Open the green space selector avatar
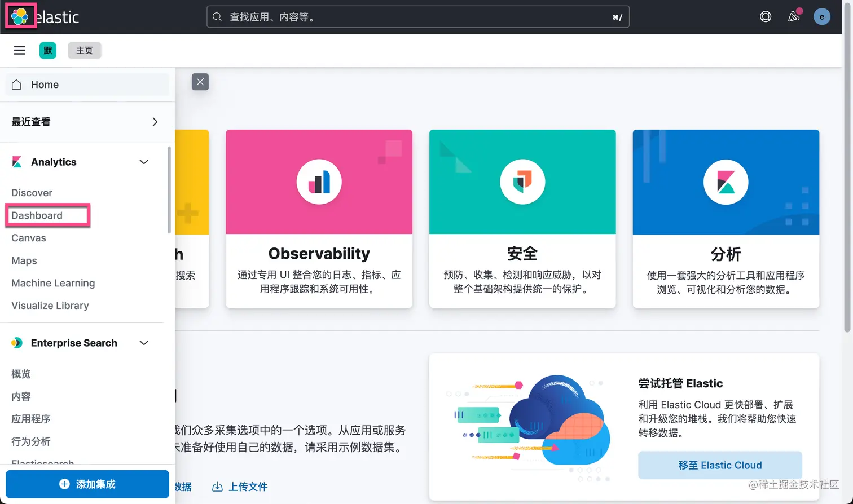This screenshot has width=853, height=504. coord(48,50)
